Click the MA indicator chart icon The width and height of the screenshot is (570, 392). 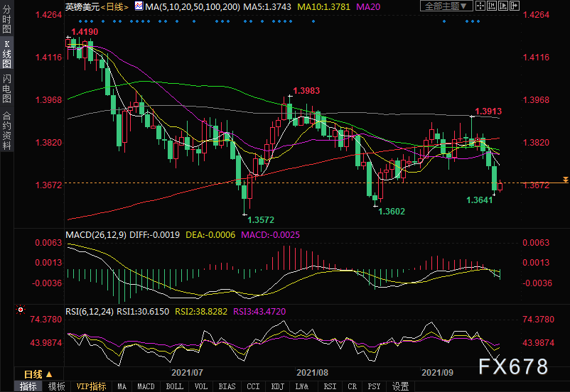coord(139,6)
